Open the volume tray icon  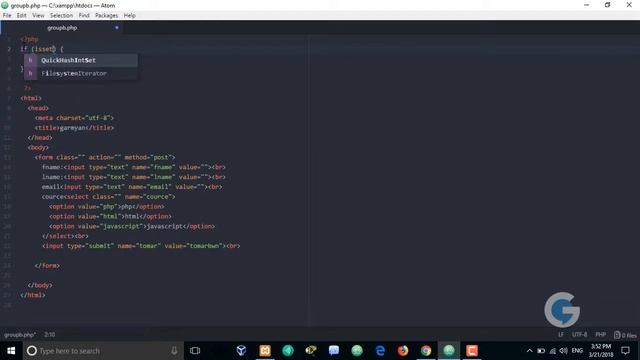[564, 351]
